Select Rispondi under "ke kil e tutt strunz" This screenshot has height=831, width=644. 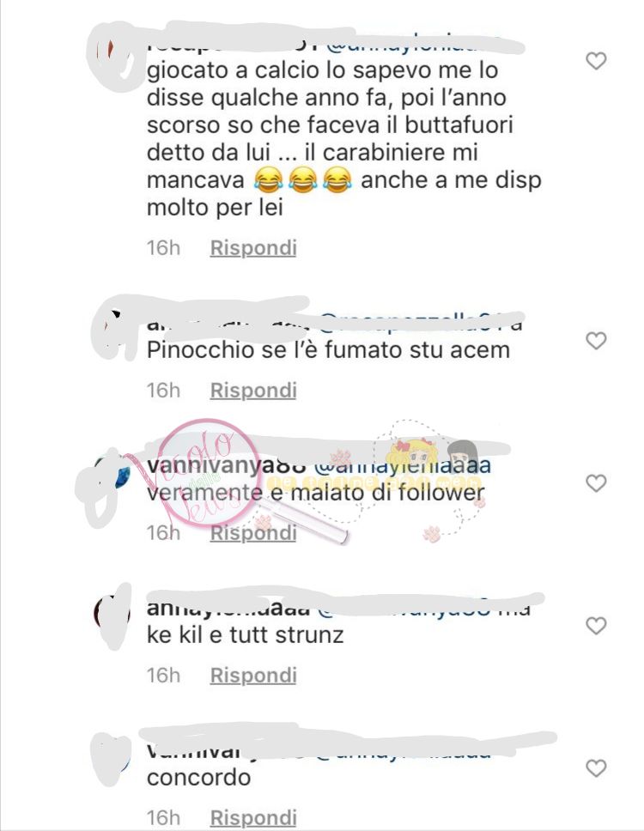tap(253, 676)
